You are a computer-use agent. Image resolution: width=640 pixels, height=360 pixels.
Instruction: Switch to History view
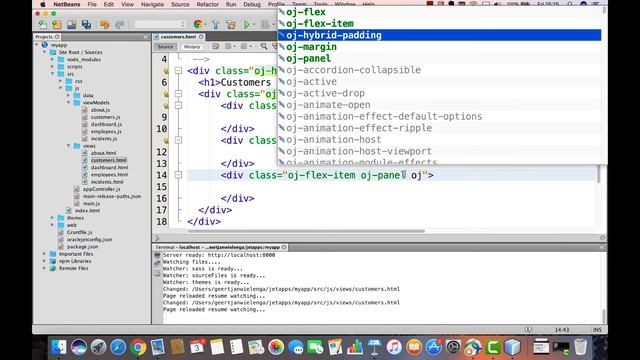point(191,47)
